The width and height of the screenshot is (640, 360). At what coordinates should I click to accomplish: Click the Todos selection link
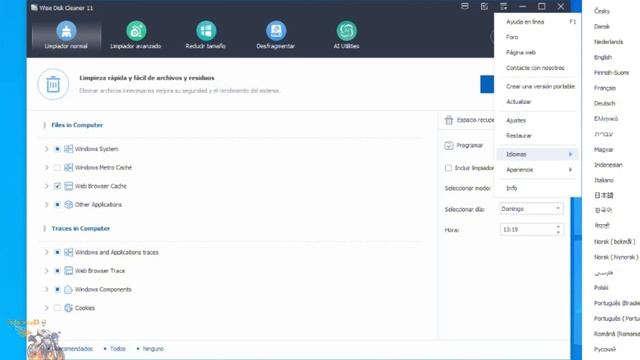coord(118,349)
